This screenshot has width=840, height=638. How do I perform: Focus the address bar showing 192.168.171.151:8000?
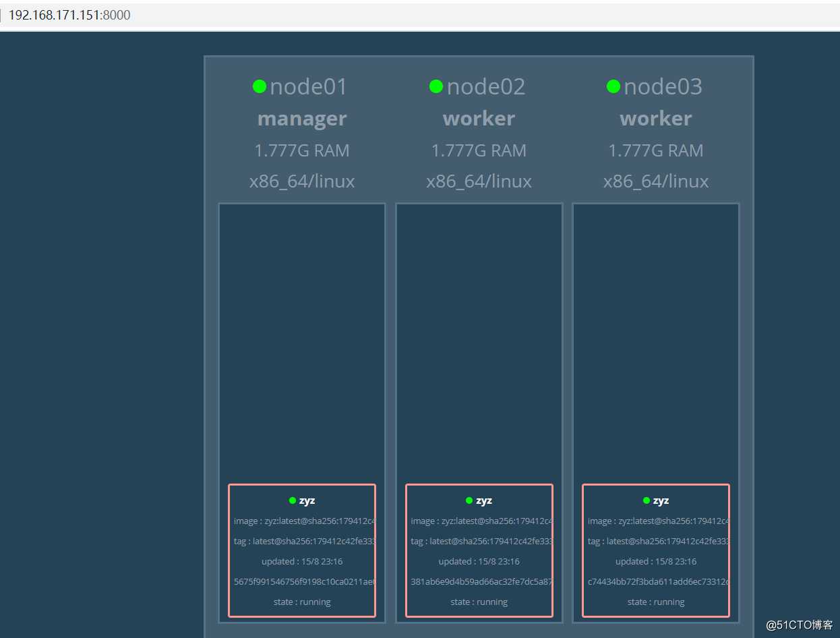69,15
